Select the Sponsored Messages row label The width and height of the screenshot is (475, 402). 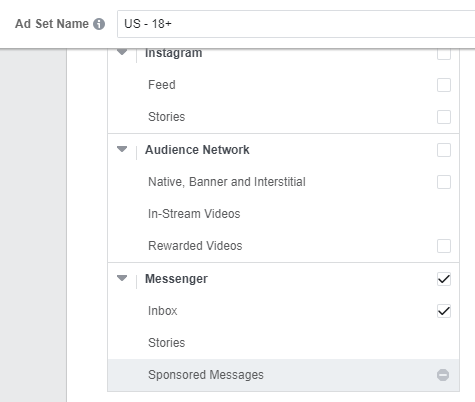click(x=206, y=375)
